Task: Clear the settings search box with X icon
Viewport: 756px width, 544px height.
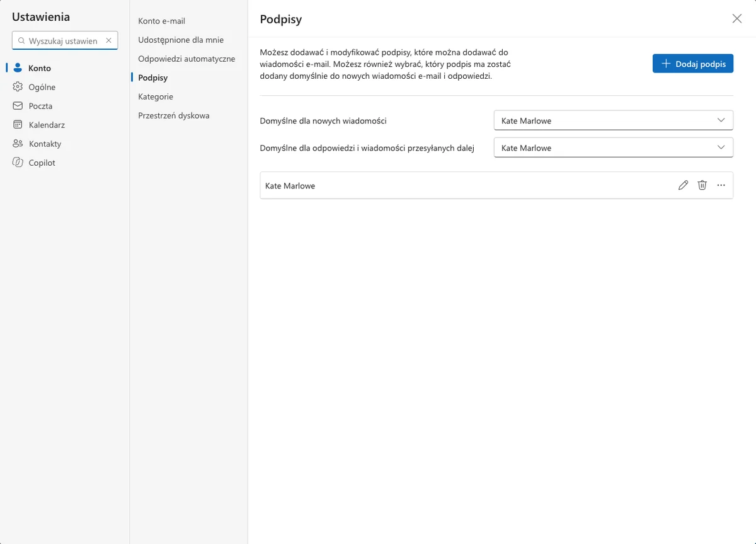Action: coord(108,40)
